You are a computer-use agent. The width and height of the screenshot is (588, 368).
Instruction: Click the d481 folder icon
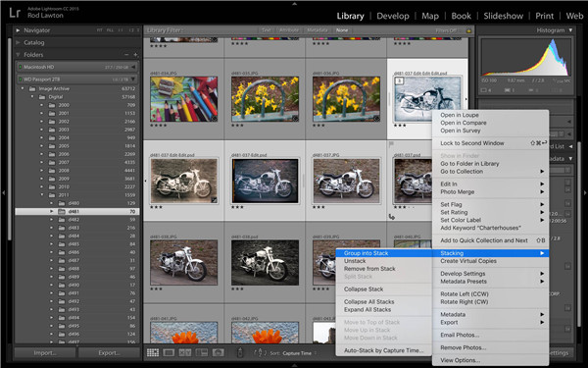[x=62, y=211]
